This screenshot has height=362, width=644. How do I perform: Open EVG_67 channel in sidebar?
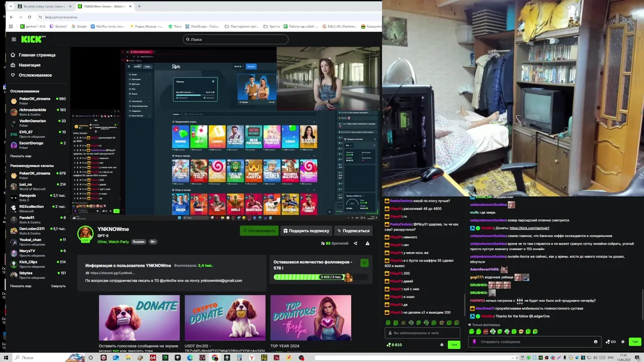[x=38, y=134]
